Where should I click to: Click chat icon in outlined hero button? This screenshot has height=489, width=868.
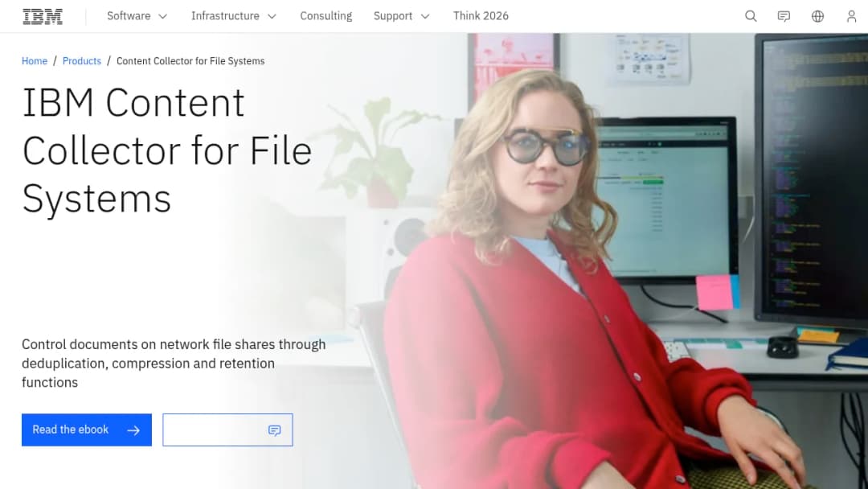[x=275, y=430]
